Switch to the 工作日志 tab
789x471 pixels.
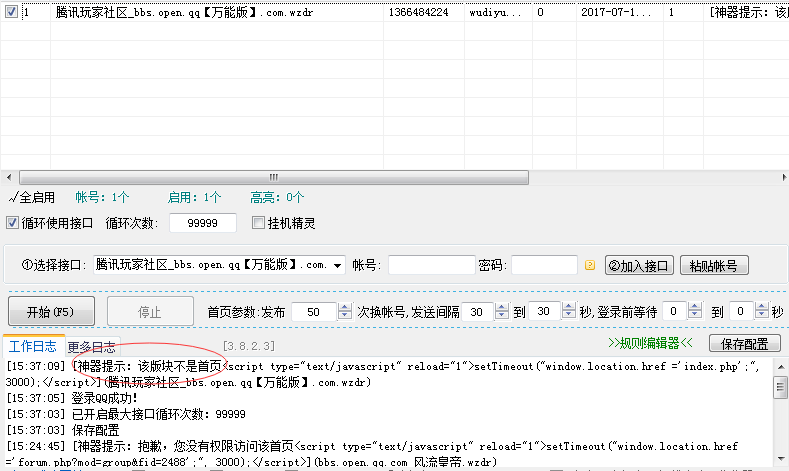33,346
